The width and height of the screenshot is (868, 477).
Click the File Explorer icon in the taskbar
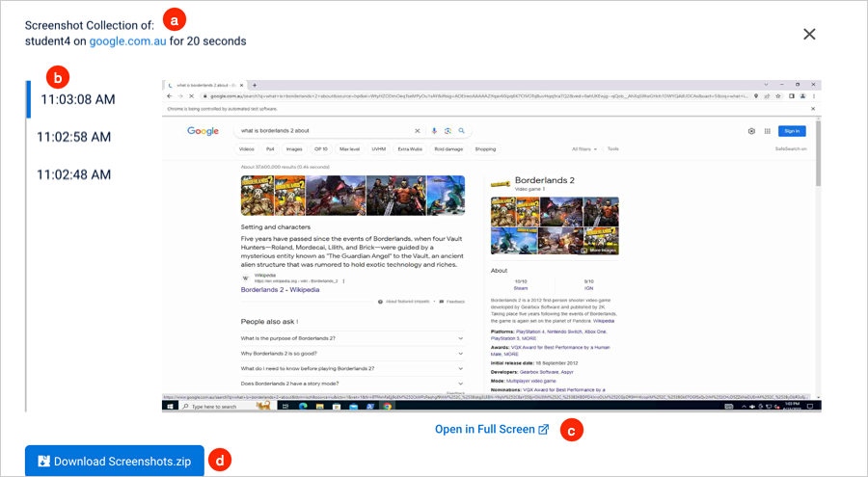click(319, 406)
